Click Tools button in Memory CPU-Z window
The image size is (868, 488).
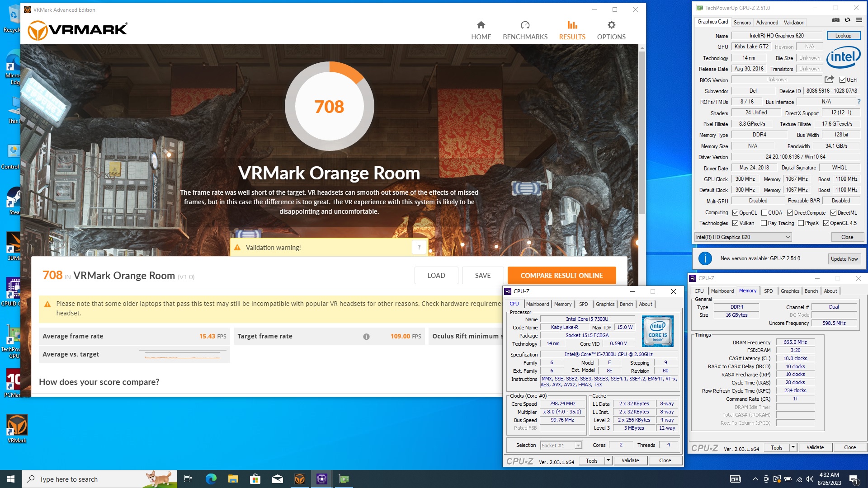pyautogui.click(x=776, y=447)
